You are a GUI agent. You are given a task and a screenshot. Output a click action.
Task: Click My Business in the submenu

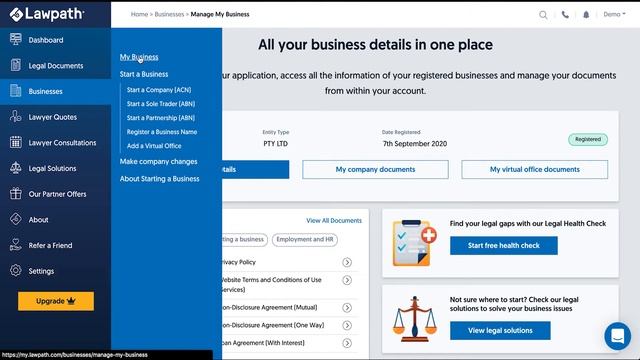(x=139, y=57)
